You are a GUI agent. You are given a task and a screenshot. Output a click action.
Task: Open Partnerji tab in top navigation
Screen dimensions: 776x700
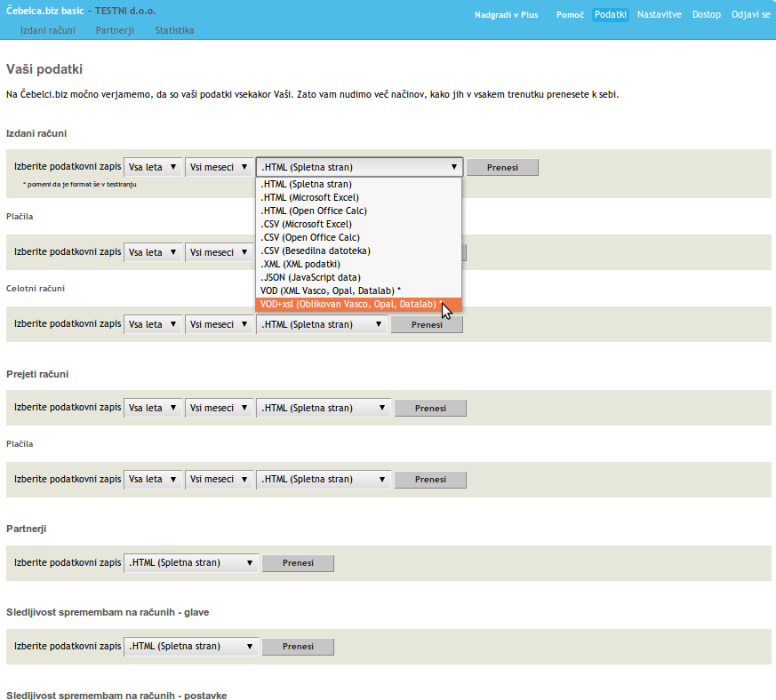click(x=115, y=30)
